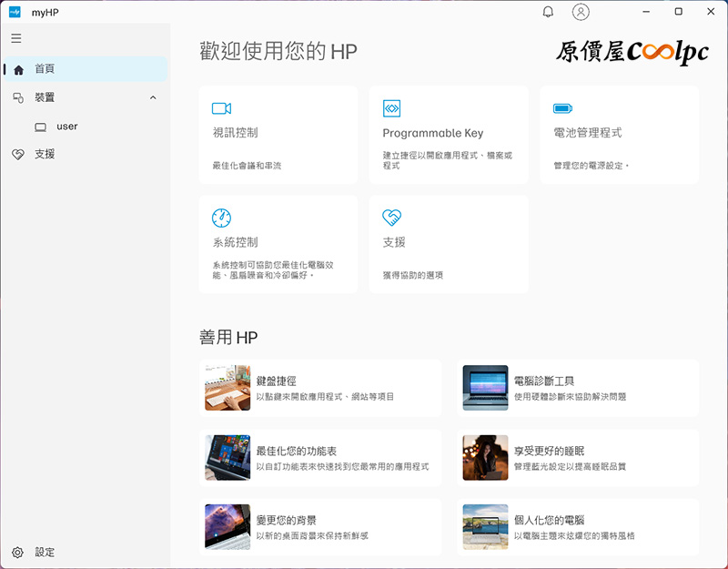Click the 管理您的電源設定 description text

(591, 166)
